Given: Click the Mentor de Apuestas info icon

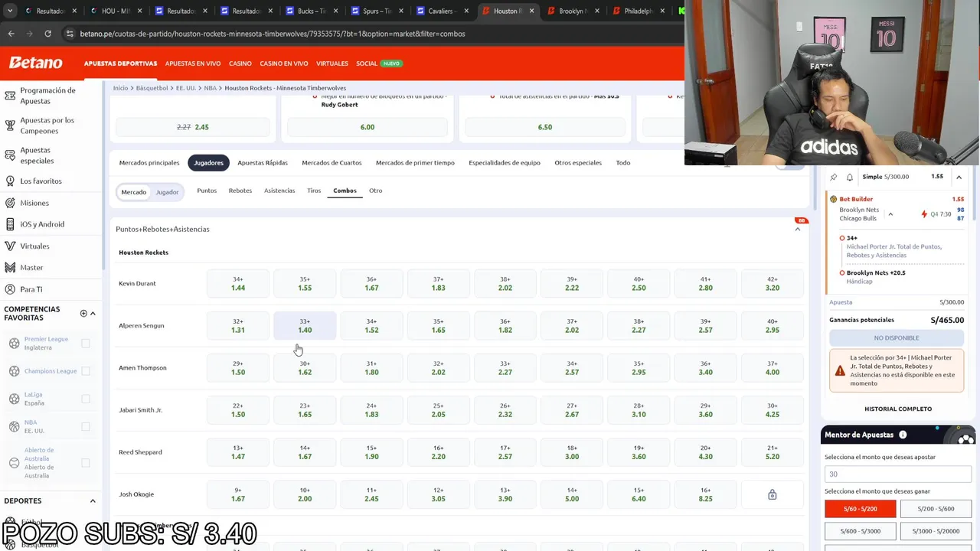Looking at the screenshot, I should (903, 435).
